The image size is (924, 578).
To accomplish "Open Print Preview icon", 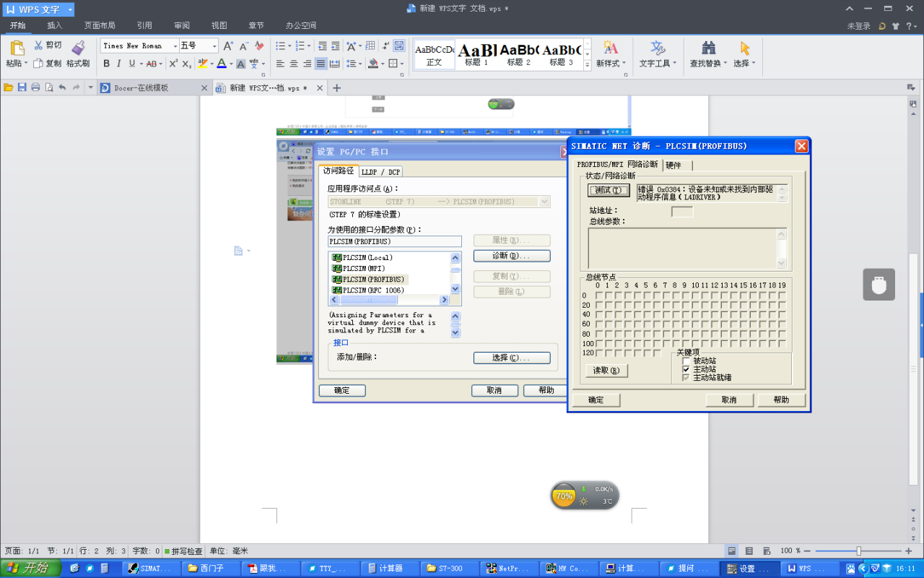I will [x=49, y=87].
